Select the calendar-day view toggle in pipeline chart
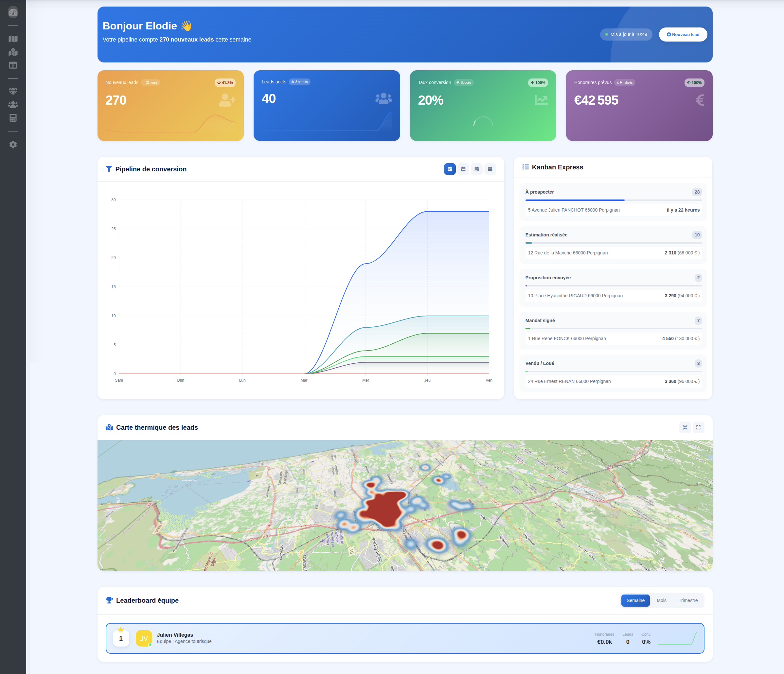This screenshot has width=784, height=674. [450, 169]
